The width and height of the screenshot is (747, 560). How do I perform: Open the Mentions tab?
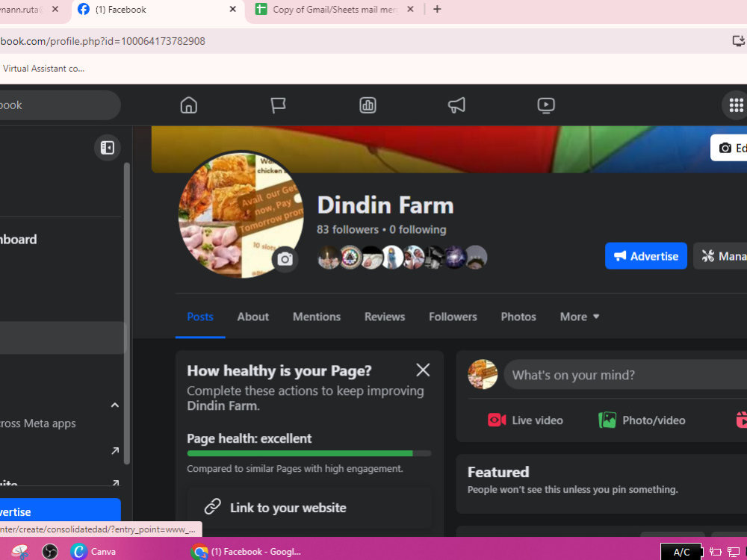(x=316, y=317)
